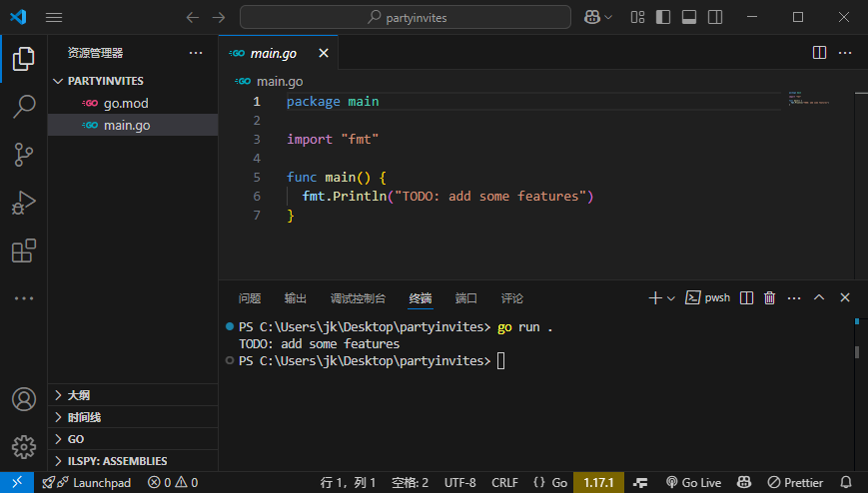Open go.mod in the file explorer

tap(126, 103)
